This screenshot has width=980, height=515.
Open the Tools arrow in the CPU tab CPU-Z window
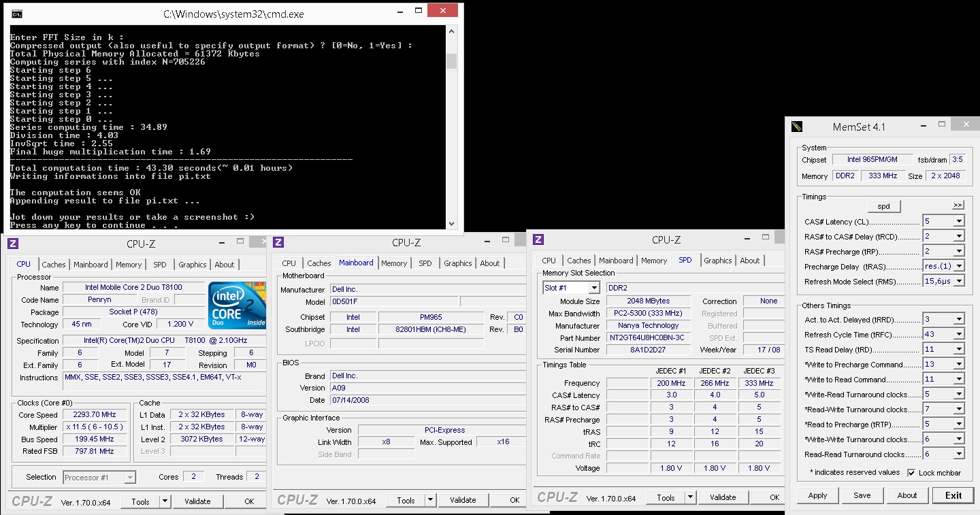(165, 501)
